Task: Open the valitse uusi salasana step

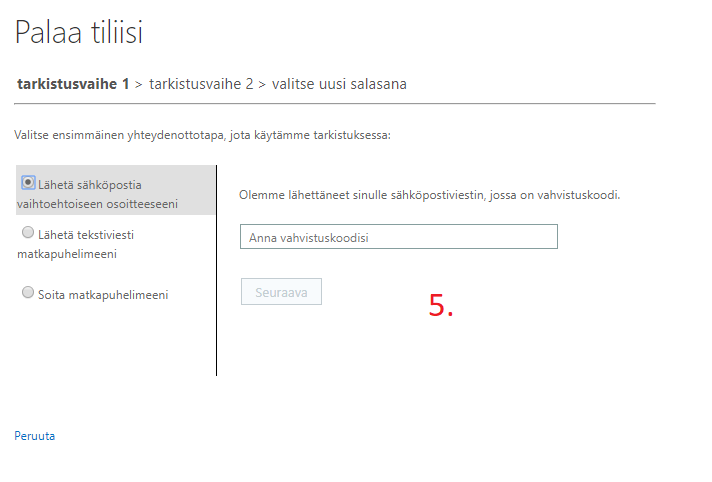Action: [339, 84]
